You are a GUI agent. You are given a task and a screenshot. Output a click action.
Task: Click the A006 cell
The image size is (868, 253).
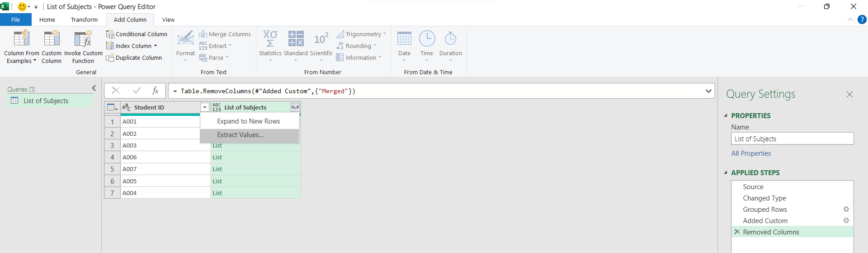(165, 157)
